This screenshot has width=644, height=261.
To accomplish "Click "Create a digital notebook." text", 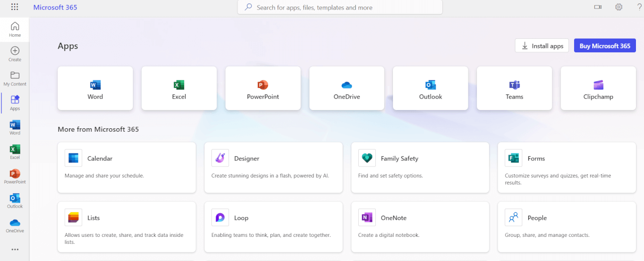I will pyautogui.click(x=389, y=235).
